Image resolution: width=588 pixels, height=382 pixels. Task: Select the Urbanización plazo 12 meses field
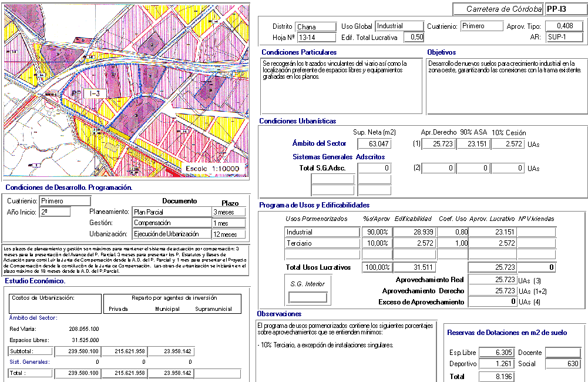pos(229,234)
